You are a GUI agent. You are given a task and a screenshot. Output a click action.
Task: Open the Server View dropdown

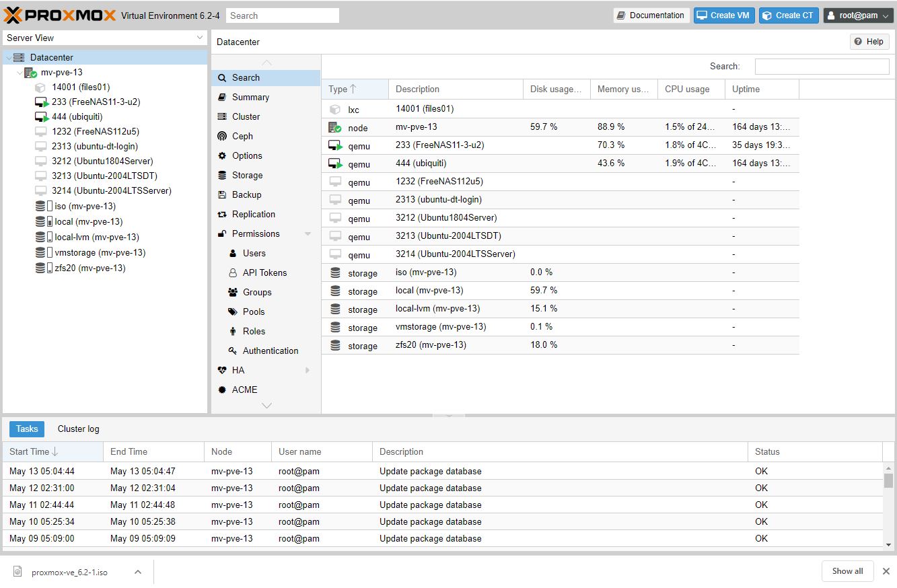point(104,38)
